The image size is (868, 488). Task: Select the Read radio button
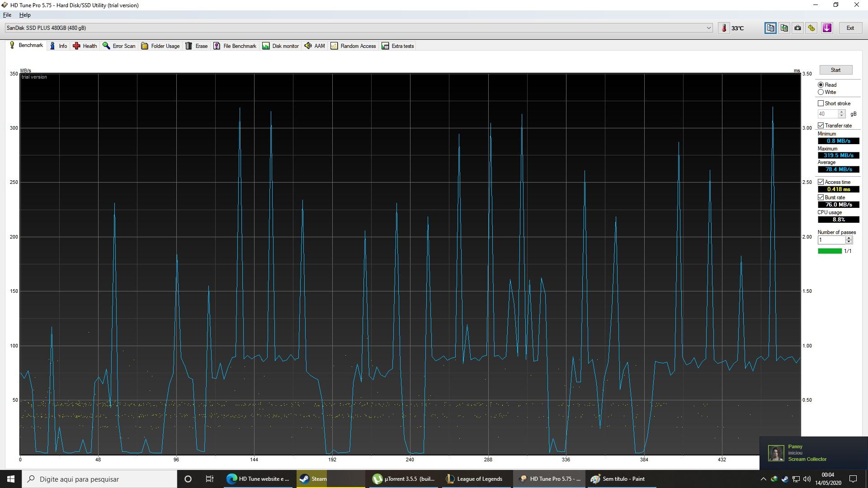[821, 85]
